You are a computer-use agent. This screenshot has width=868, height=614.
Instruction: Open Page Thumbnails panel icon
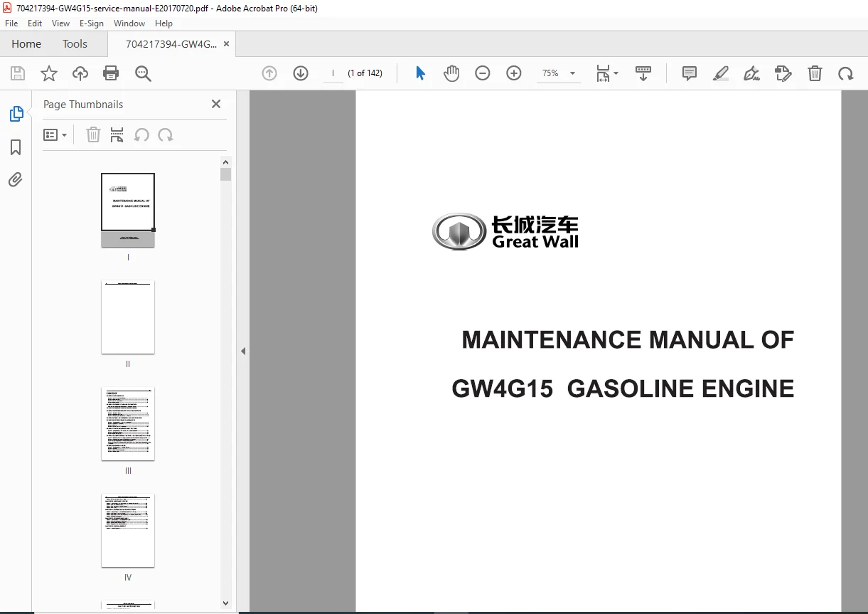pos(16,114)
